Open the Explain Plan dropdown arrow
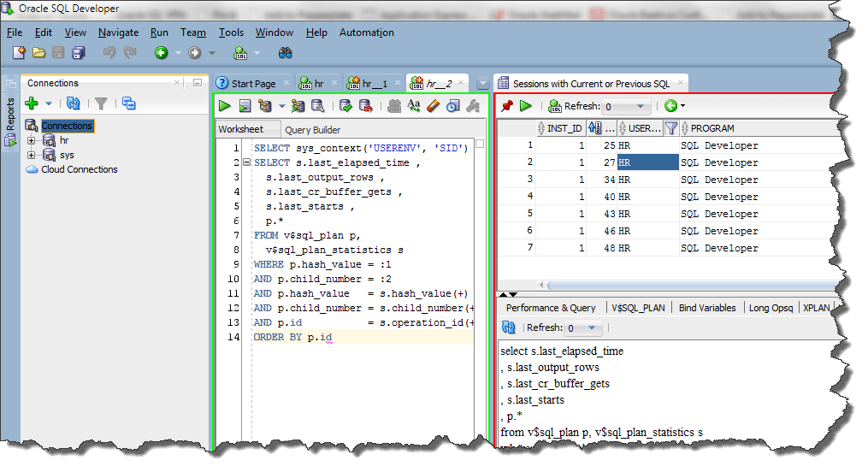Screen dimensions: 868x472 pos(281,106)
